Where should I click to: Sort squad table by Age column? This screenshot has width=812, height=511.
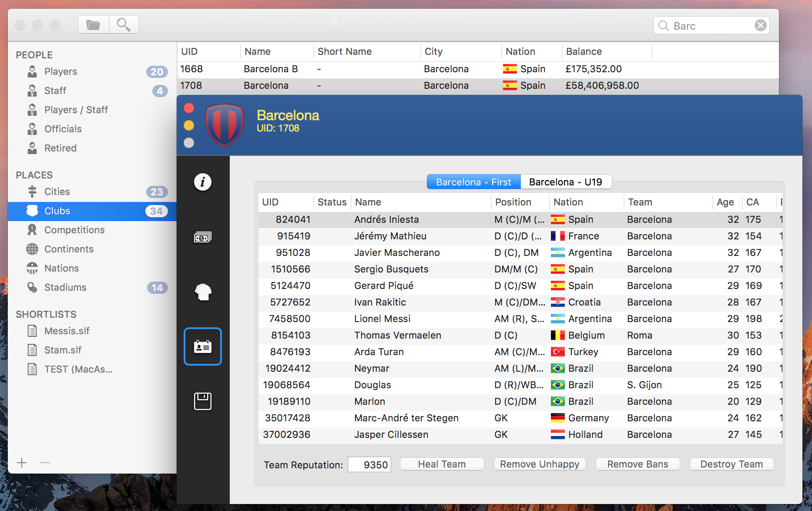(x=727, y=202)
